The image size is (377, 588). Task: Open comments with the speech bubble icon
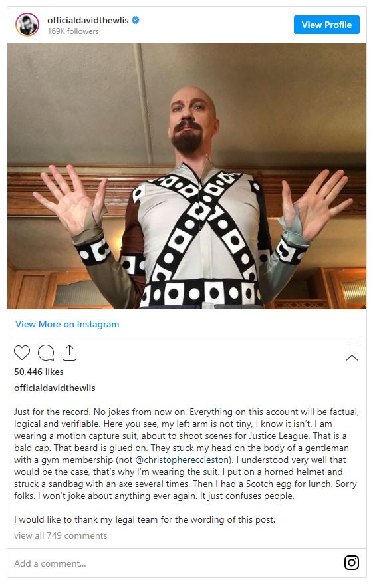pos(46,353)
